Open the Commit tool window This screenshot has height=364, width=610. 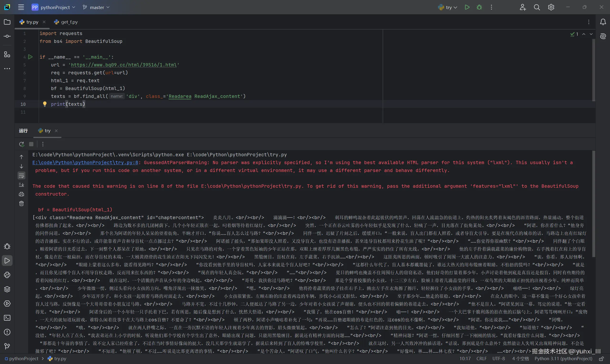click(7, 36)
